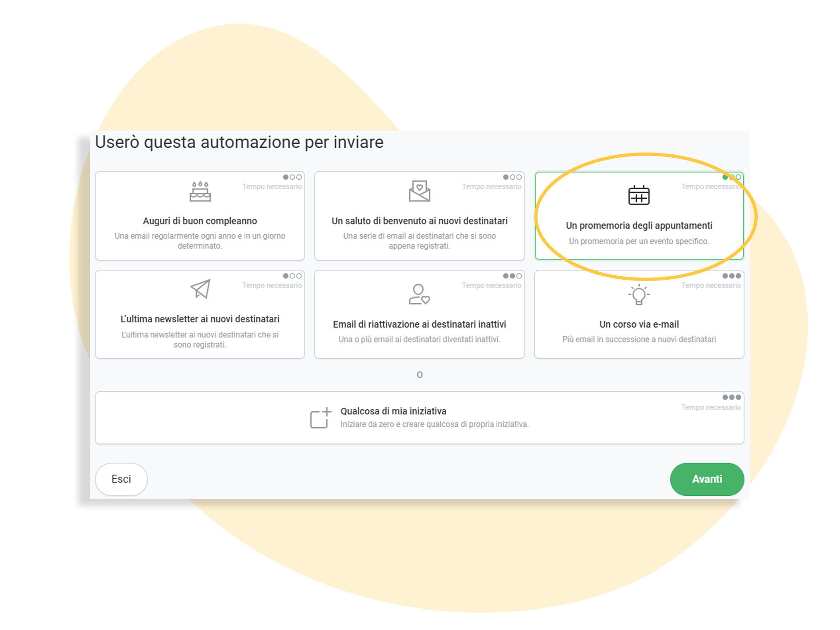Click 'Tempo necessario' label on custom initiative card
840x630 pixels.
(711, 407)
